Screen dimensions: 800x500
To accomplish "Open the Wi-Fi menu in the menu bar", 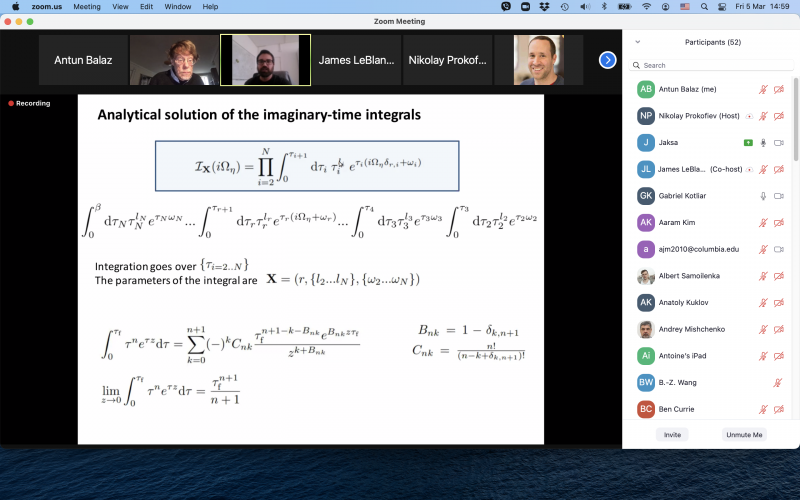I will coord(647,6).
